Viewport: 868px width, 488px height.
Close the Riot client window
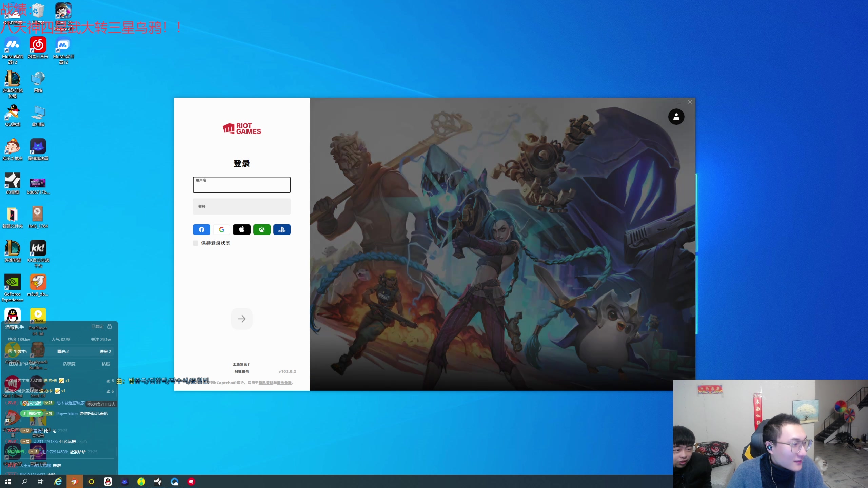click(690, 102)
